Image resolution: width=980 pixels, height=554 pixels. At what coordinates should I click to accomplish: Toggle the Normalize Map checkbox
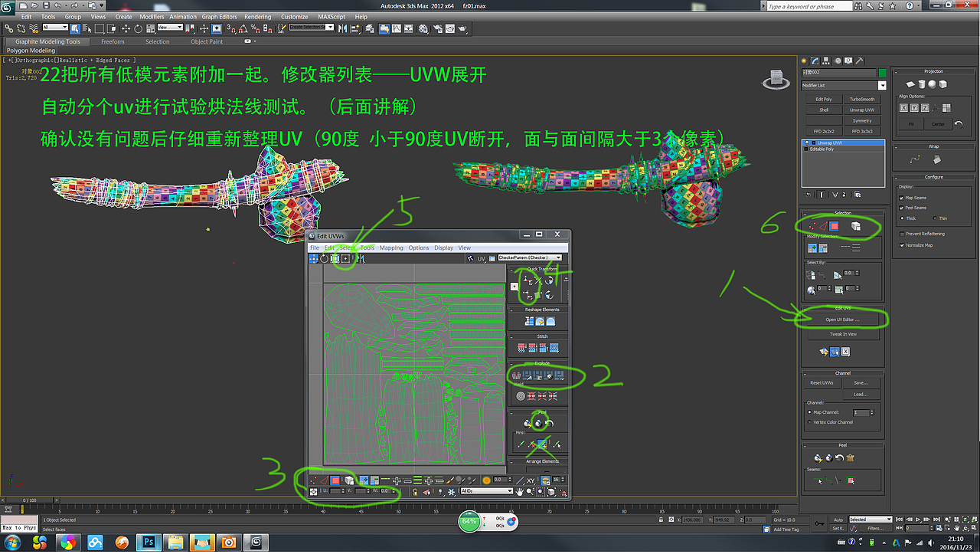901,245
